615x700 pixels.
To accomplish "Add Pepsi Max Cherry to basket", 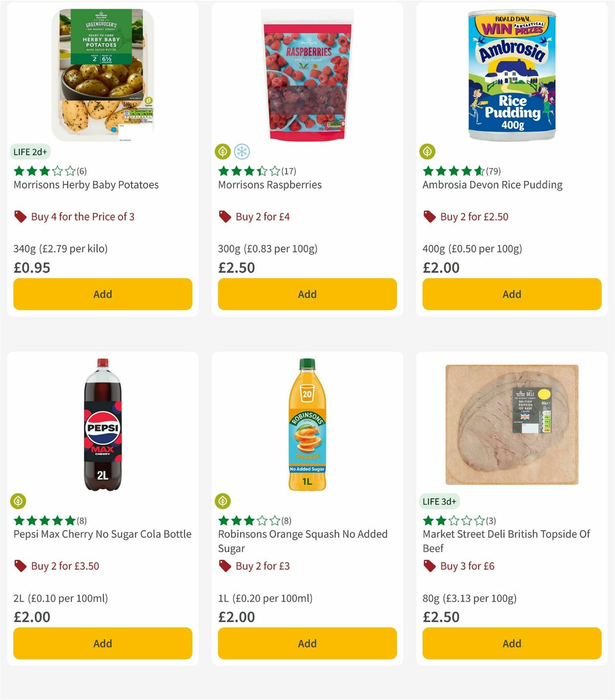I will (x=102, y=643).
